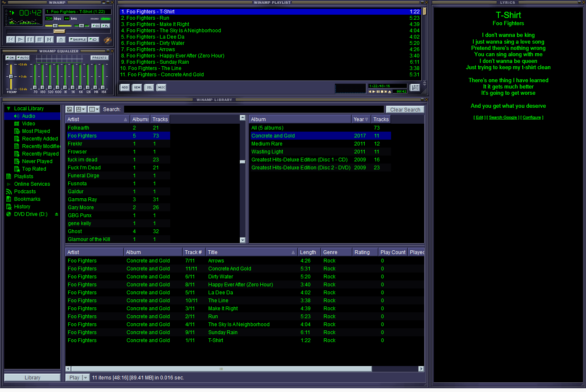Viewport: 586px width, 392px height.
Task: Click the Winamp lightning bolt logo
Action: point(107,40)
